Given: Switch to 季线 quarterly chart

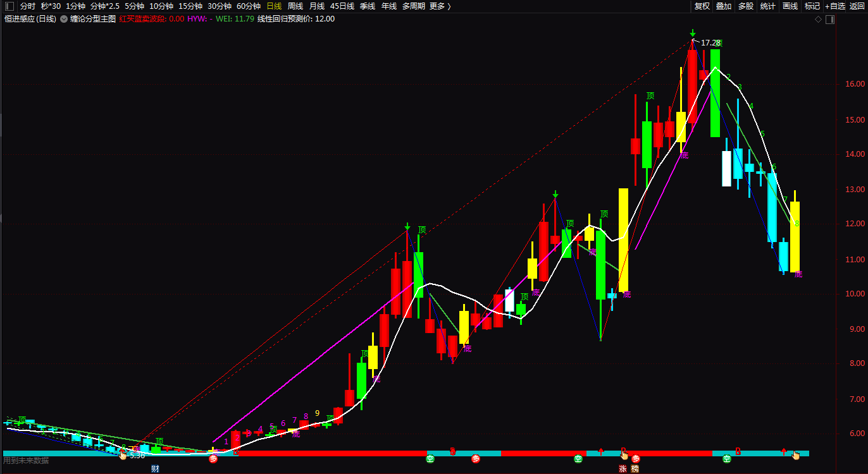Looking at the screenshot, I should 368,6.
